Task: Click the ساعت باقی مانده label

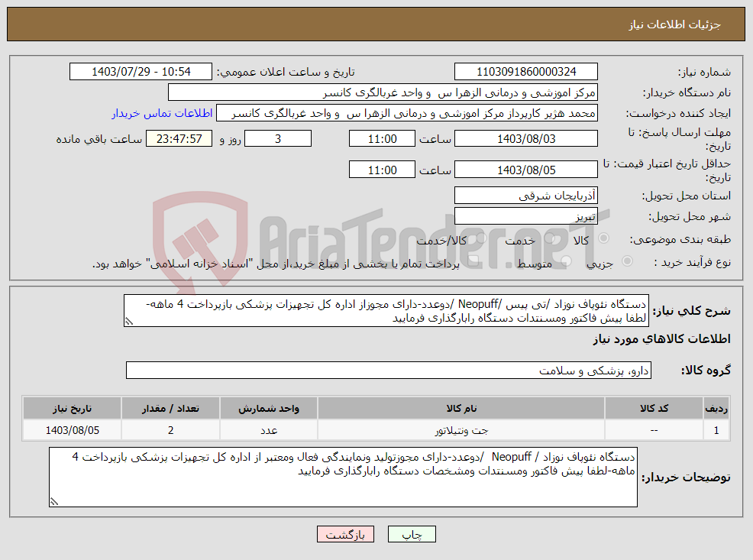Action: [x=99, y=139]
